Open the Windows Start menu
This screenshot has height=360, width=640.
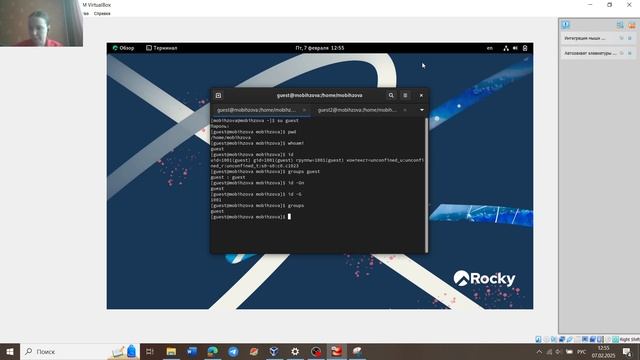pyautogui.click(x=10, y=351)
